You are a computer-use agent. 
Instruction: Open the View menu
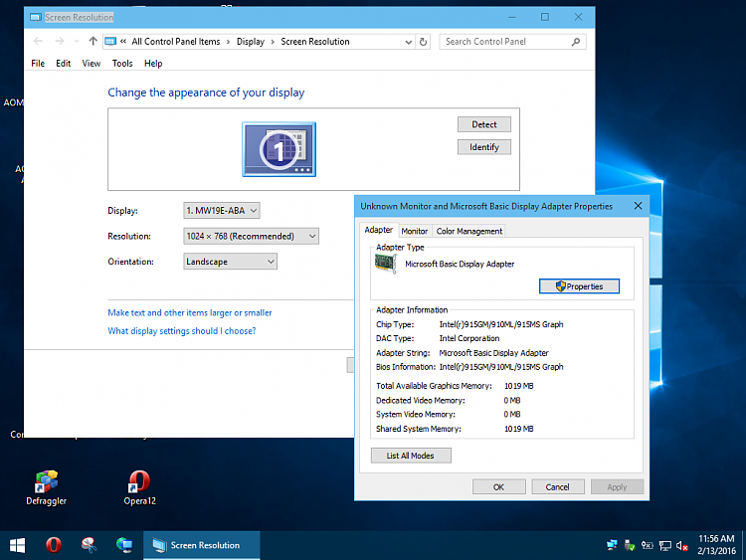[x=92, y=64]
